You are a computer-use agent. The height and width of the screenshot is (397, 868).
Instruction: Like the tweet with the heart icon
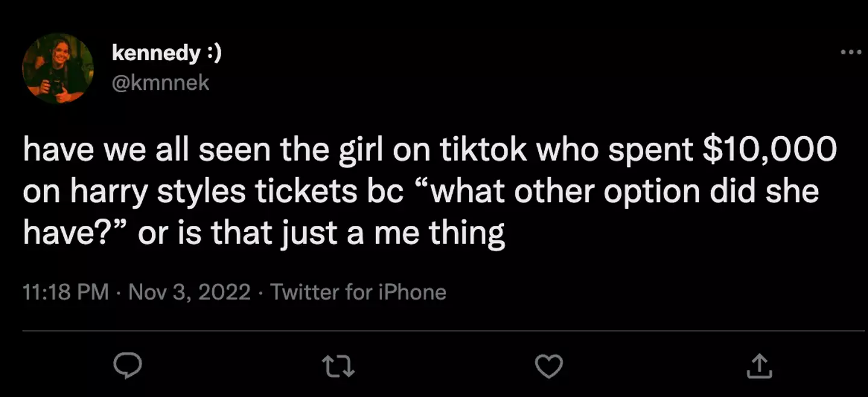coord(549,365)
